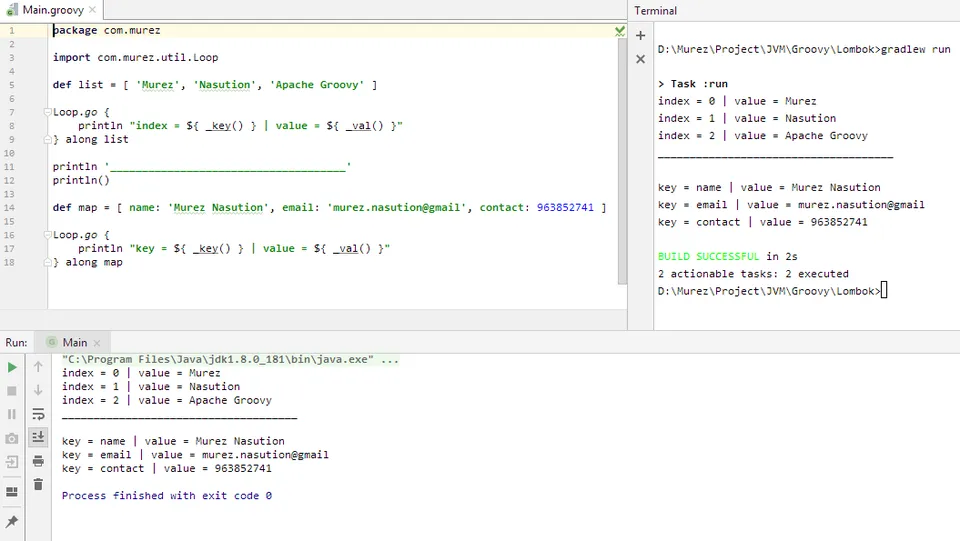
Task: Click 'println()' on line 12
Action: click(x=81, y=180)
